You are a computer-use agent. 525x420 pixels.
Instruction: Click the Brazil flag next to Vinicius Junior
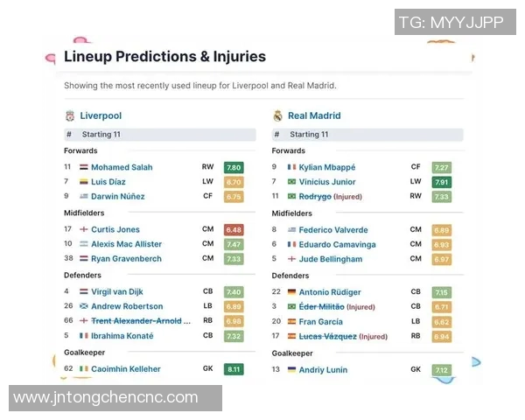[291, 182]
